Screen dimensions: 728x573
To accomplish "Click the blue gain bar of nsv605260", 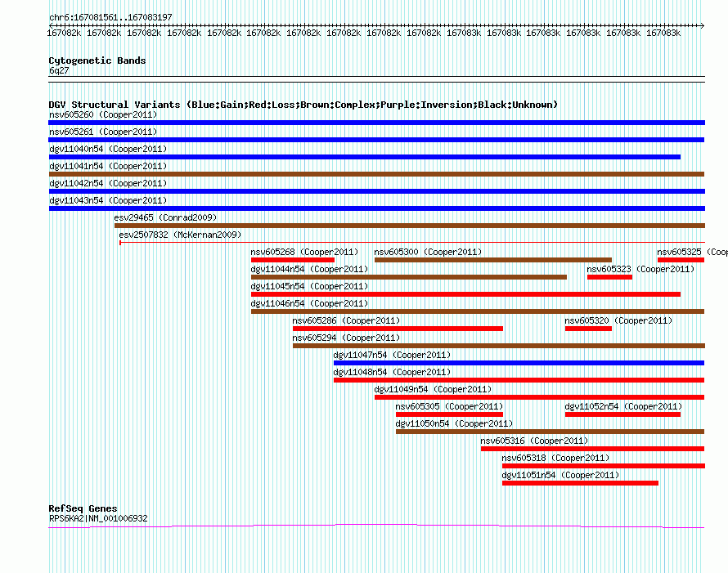I will coord(376,123).
